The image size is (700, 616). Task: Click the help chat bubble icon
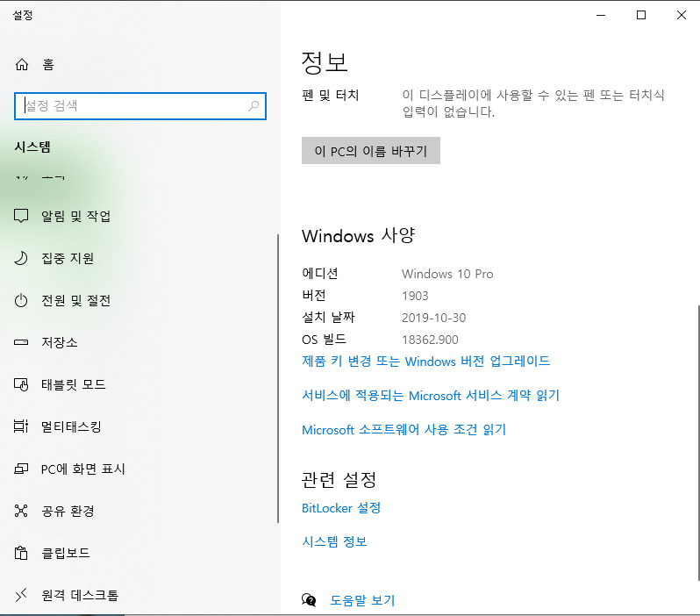309,600
